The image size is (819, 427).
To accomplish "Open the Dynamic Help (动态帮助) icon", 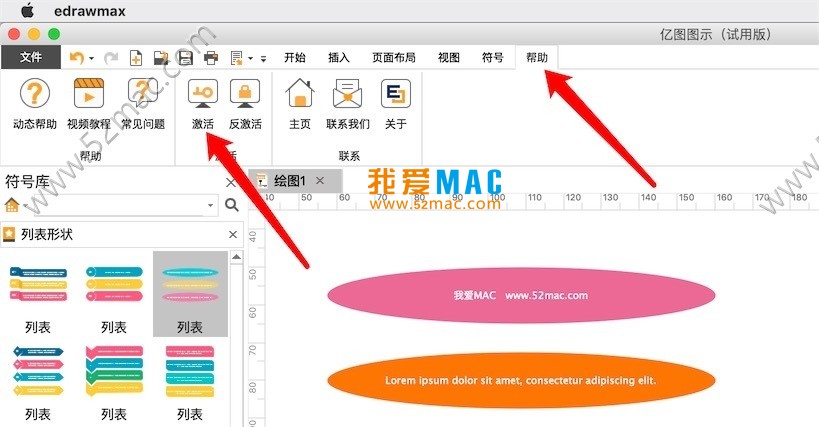I will pos(34,94).
